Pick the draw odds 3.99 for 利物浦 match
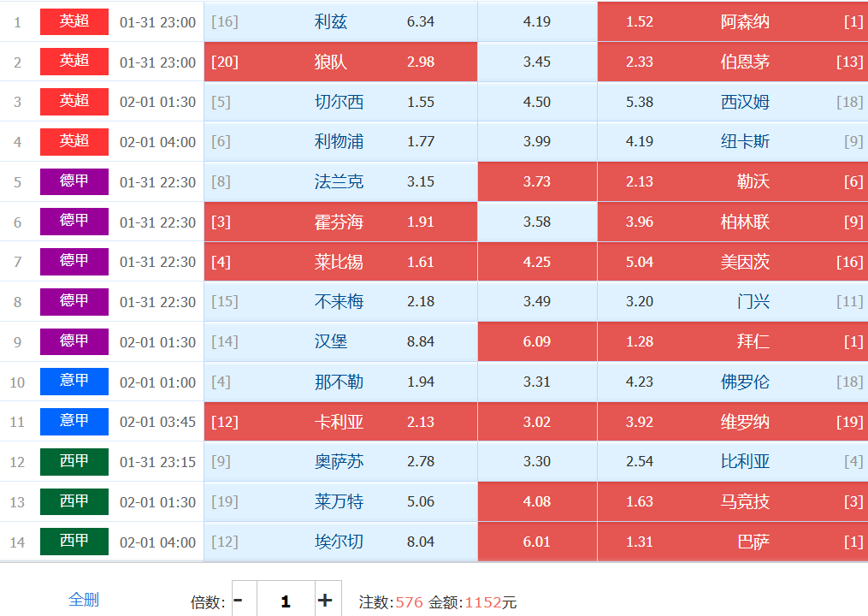The height and width of the screenshot is (616, 868). click(537, 142)
